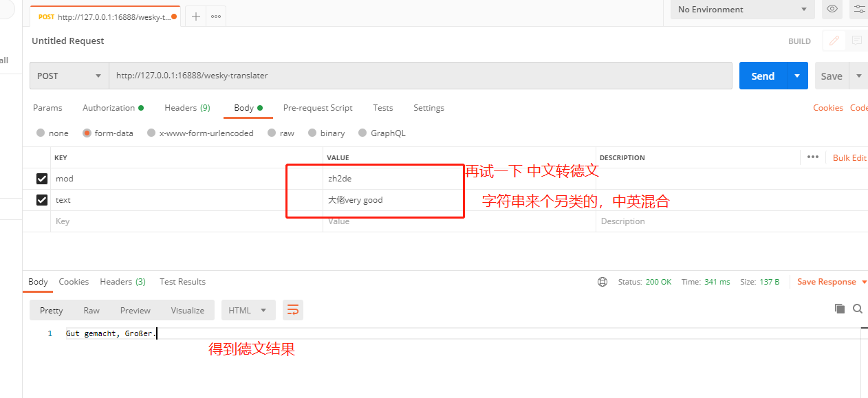The height and width of the screenshot is (398, 868).
Task: Open the No Environment dropdown
Action: coord(742,9)
